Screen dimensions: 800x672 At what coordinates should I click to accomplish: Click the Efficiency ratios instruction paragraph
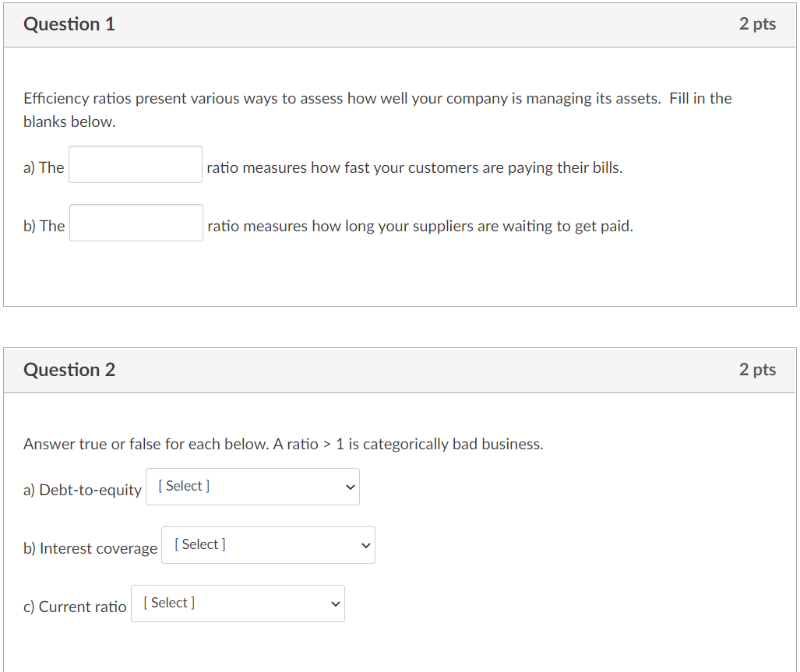point(378,110)
